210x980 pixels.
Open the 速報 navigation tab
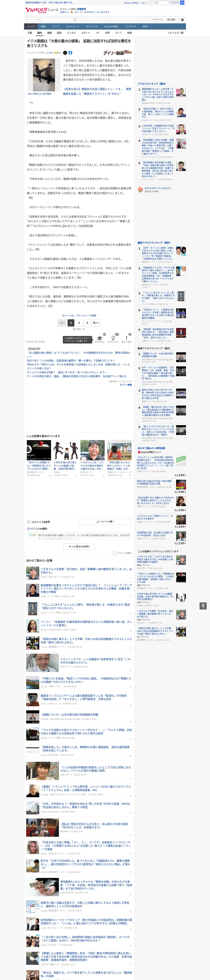pyautogui.click(x=43, y=27)
